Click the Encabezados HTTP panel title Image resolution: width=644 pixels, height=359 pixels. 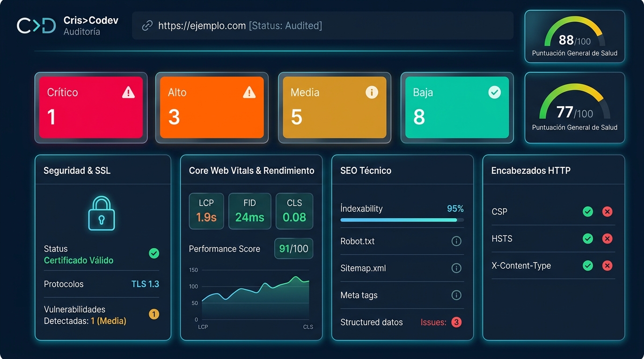coord(531,171)
